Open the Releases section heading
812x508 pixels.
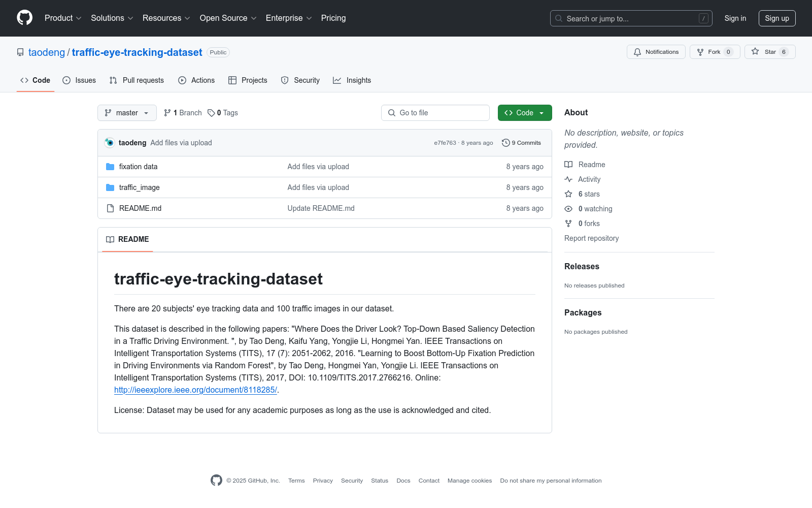pyautogui.click(x=582, y=267)
